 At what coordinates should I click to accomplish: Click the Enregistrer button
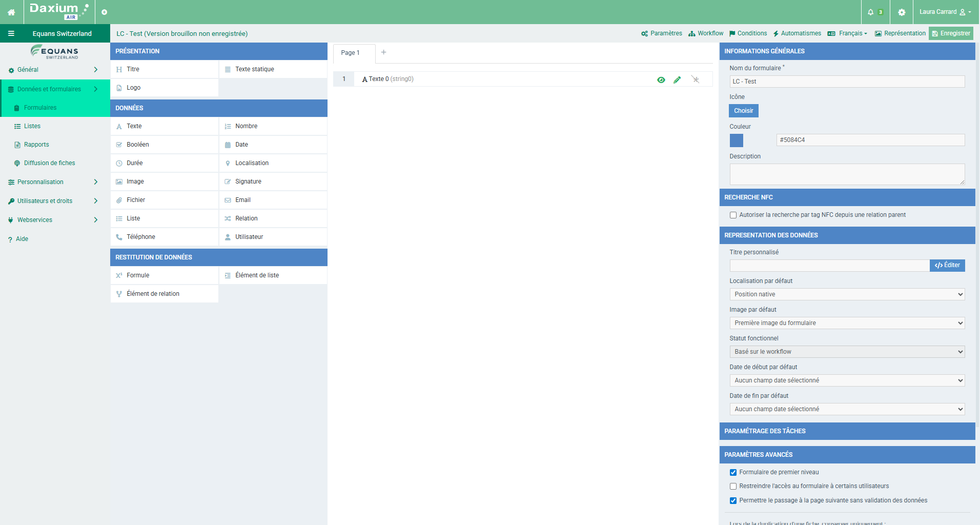point(951,34)
